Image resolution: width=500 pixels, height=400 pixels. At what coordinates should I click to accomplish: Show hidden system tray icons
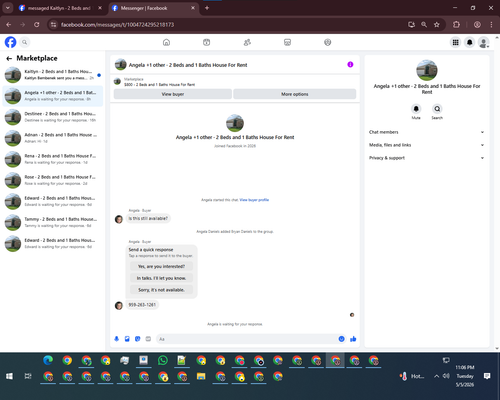(436, 376)
